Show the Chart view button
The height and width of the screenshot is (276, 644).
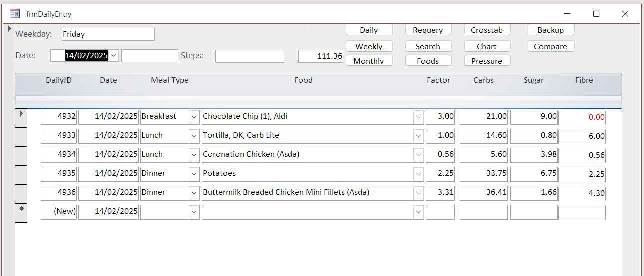tap(487, 46)
